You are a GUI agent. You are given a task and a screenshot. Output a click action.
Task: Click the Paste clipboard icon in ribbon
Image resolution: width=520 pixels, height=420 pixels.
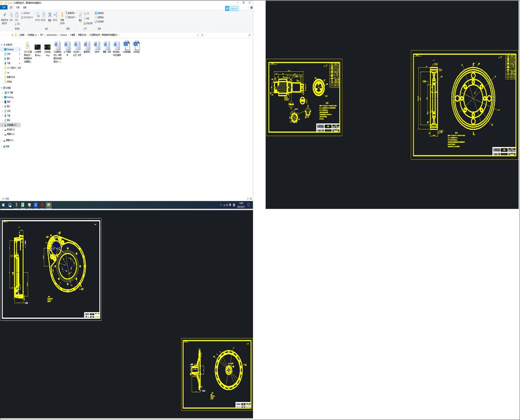pos(16,15)
